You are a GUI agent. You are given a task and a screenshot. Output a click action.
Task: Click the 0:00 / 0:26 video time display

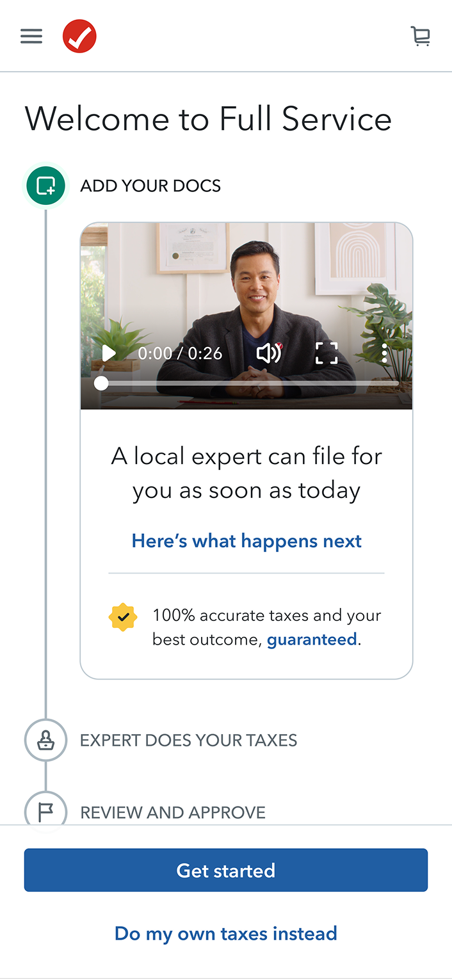[x=180, y=353]
